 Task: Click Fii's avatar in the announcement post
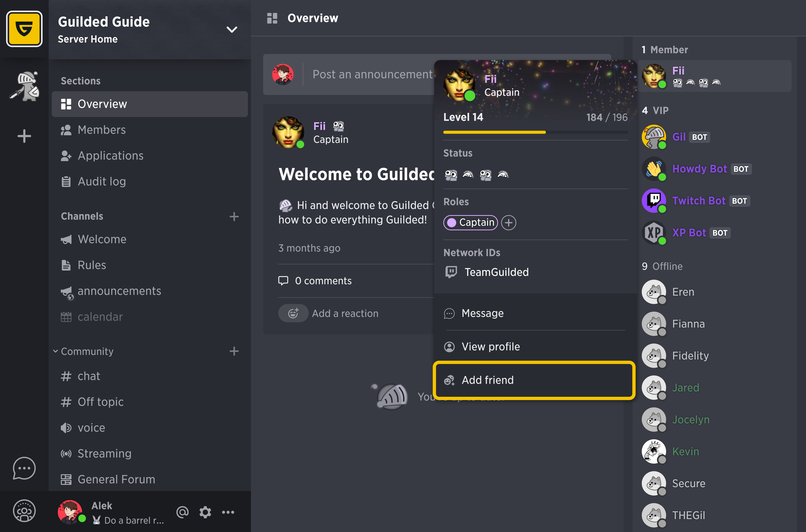288,132
